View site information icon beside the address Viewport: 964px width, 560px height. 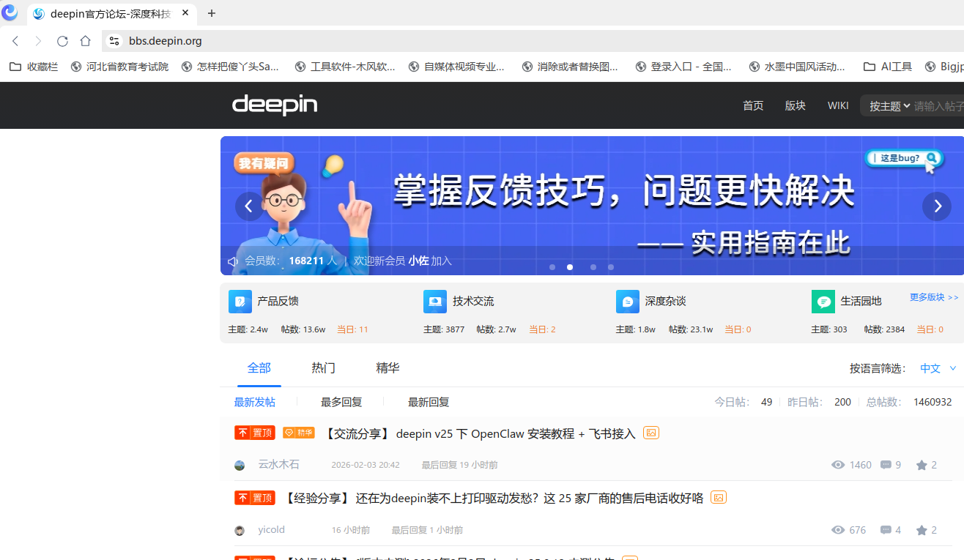[114, 41]
